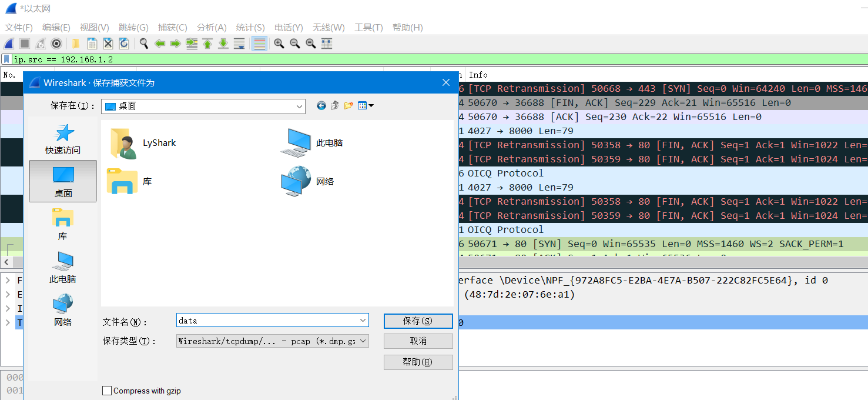This screenshot has width=868, height=400.
Task: Find a packet with magnifier icon
Action: coord(143,44)
